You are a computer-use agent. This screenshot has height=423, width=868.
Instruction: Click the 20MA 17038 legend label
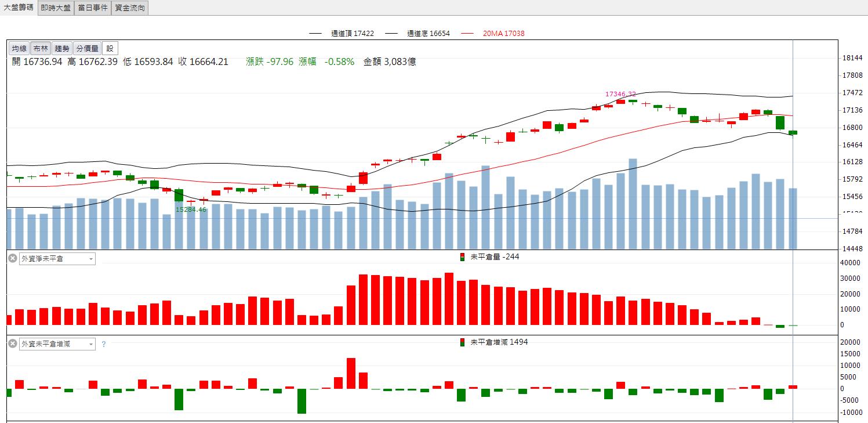[504, 34]
